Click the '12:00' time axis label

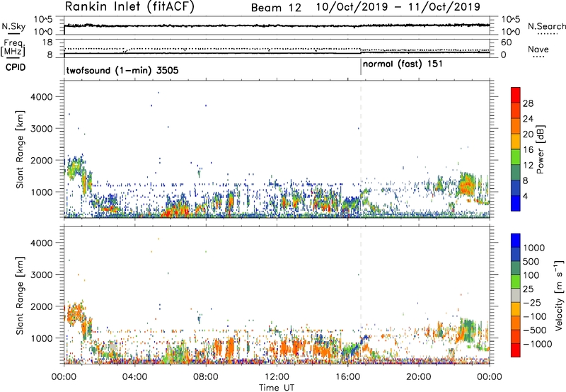click(x=277, y=377)
